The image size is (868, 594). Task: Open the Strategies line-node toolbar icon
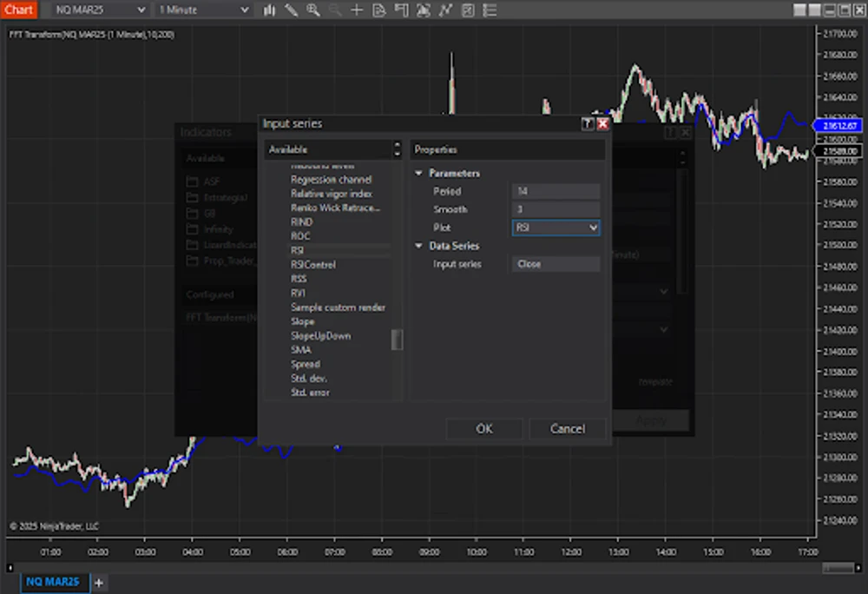click(445, 10)
